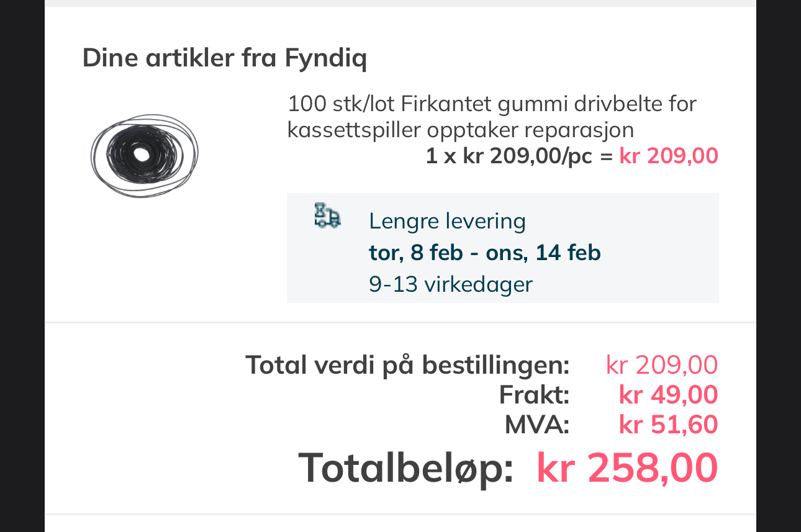Image resolution: width=801 pixels, height=532 pixels.
Task: Select the delivery dates "tor, 8 feb - ons, 14 feb"
Action: click(484, 253)
